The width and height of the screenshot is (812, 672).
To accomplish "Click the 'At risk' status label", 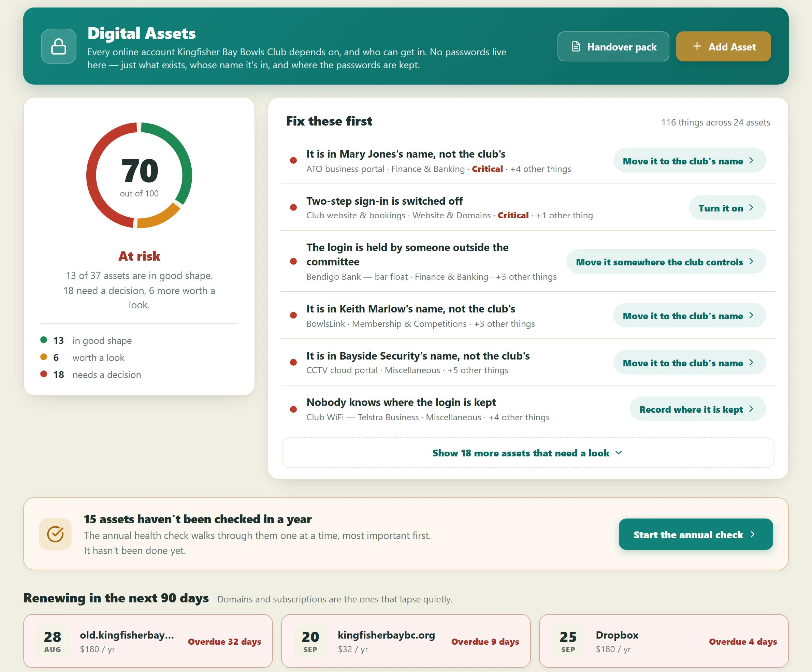I will click(x=139, y=256).
